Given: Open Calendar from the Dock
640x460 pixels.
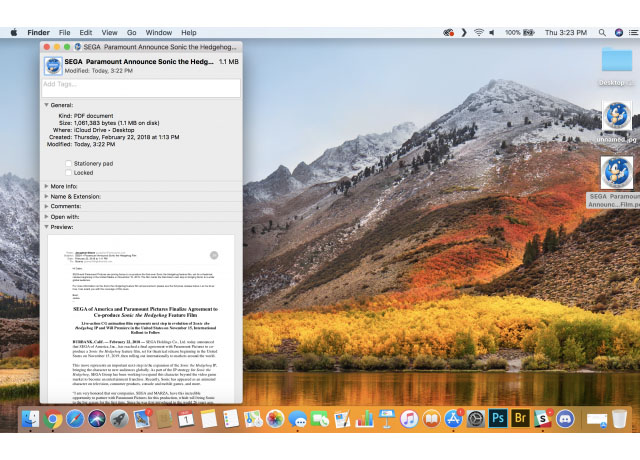Looking at the screenshot, I should point(186,419).
